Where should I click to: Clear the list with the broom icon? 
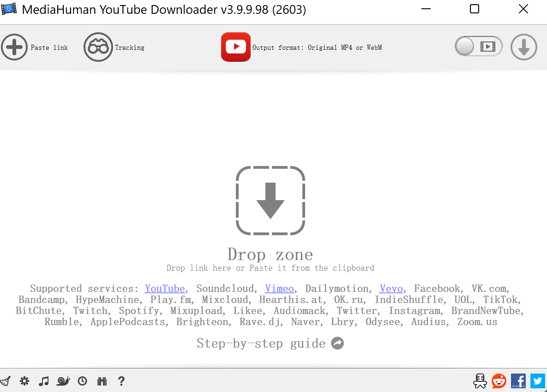point(5,381)
